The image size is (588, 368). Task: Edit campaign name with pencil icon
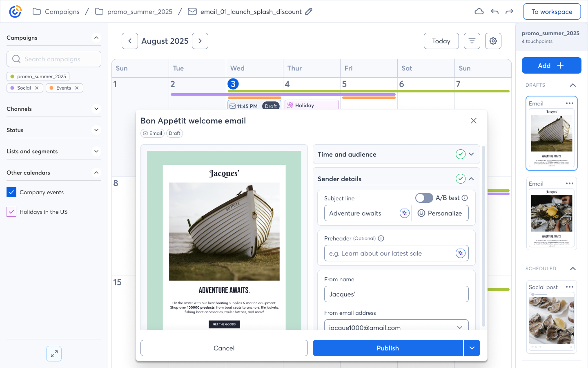[x=309, y=11]
